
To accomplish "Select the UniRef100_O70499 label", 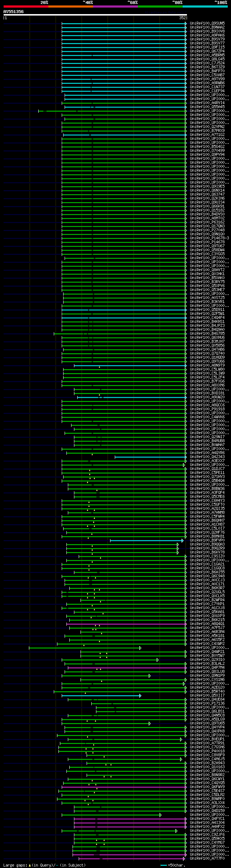I will coord(207,151).
